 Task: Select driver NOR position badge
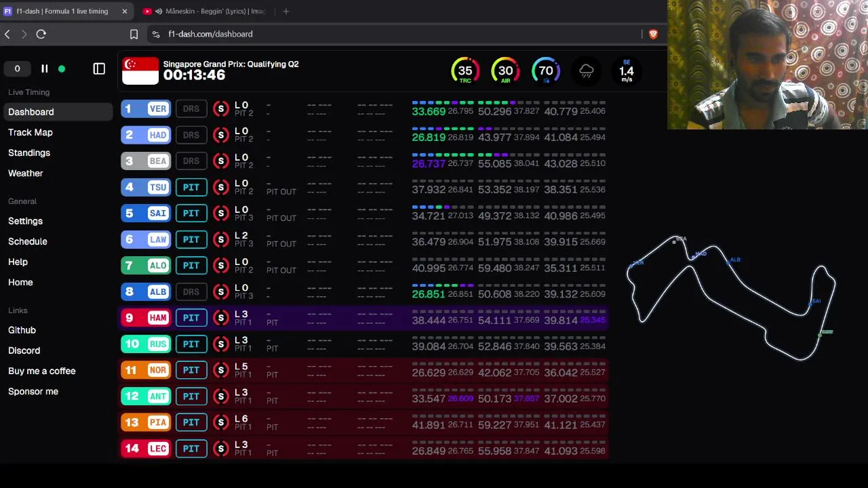pyautogui.click(x=146, y=370)
